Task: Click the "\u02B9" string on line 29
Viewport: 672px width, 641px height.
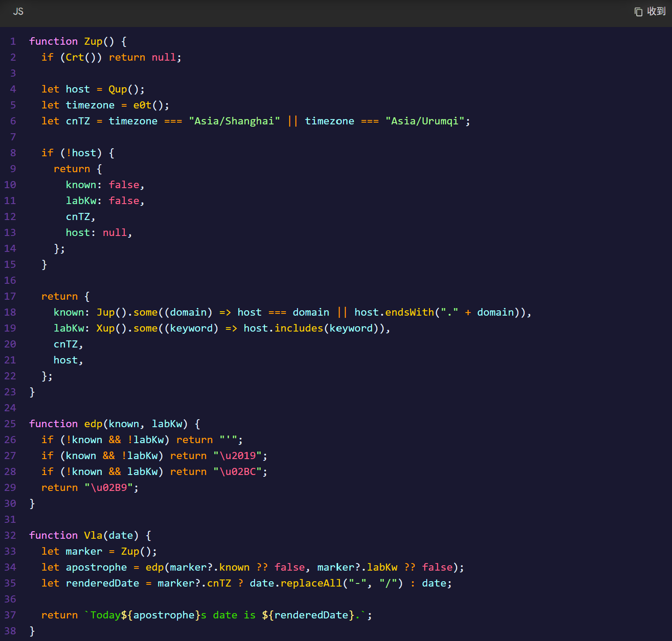Action: pyautogui.click(x=109, y=488)
